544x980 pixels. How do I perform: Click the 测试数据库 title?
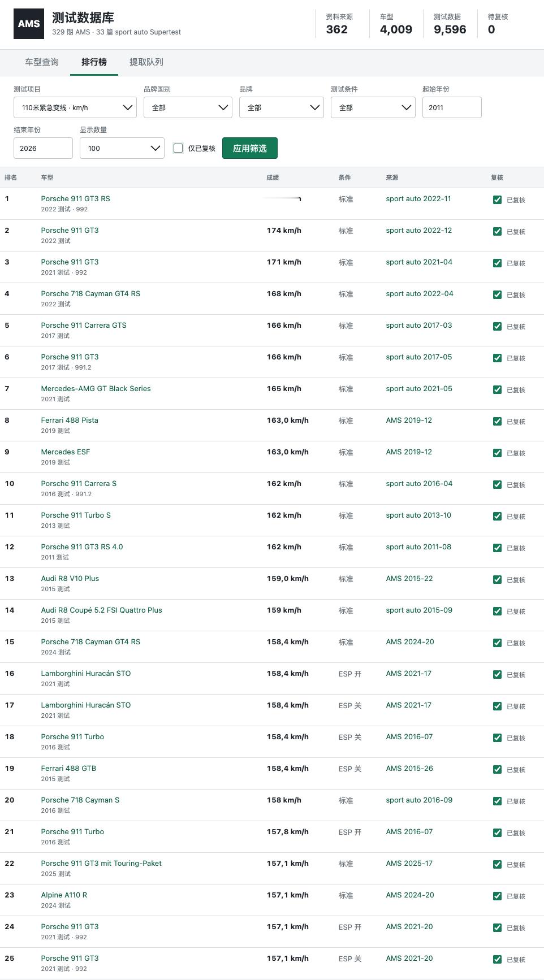point(83,18)
